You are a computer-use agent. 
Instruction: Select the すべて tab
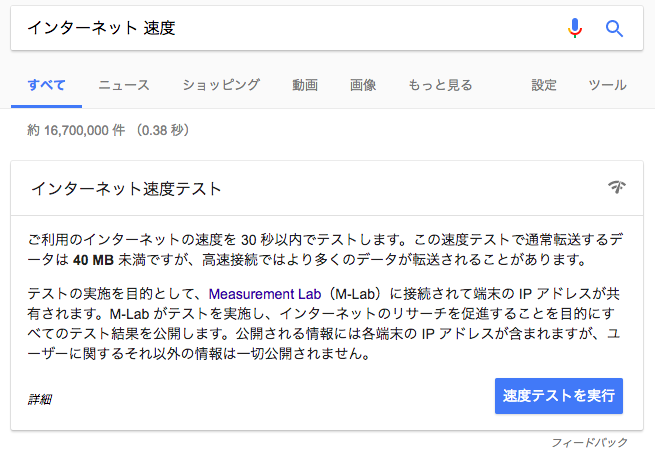coord(46,85)
